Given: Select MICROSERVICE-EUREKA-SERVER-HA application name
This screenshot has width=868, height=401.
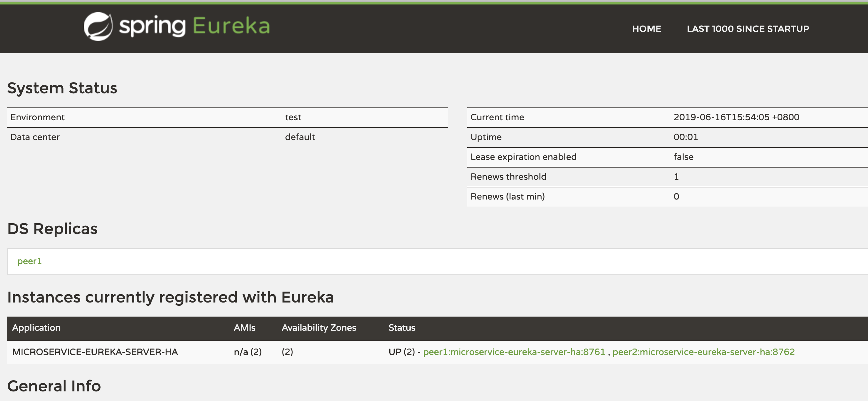Looking at the screenshot, I should (x=95, y=352).
